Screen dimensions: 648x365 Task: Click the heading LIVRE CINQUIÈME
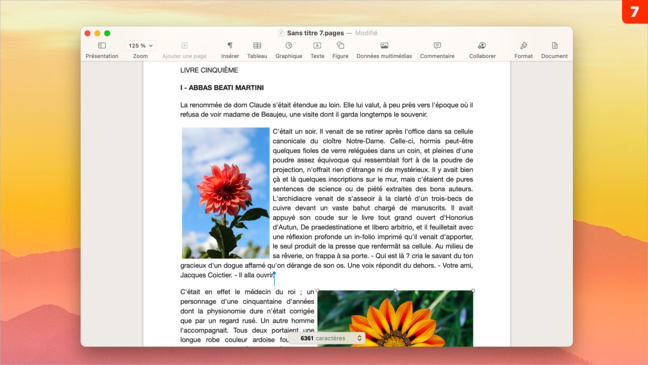pos(209,70)
